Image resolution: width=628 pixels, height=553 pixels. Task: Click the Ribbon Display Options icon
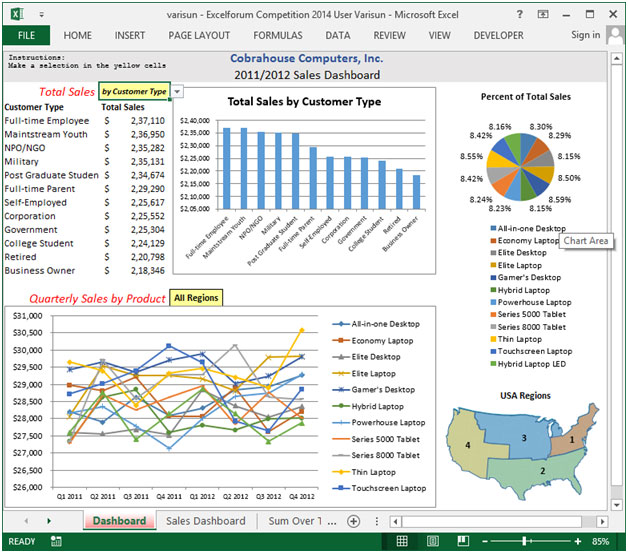click(544, 15)
